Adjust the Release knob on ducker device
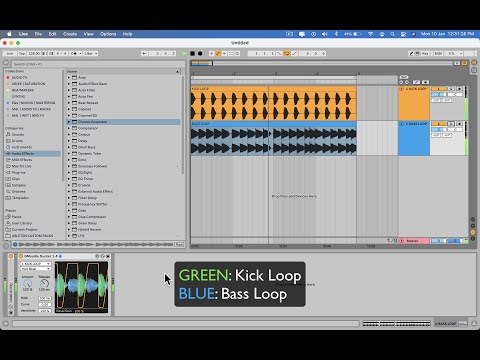The height and width of the screenshot is (360, 480). 44,284
